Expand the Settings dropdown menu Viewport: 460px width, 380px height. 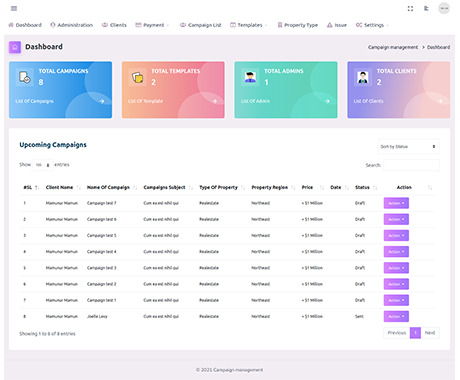[x=372, y=25]
